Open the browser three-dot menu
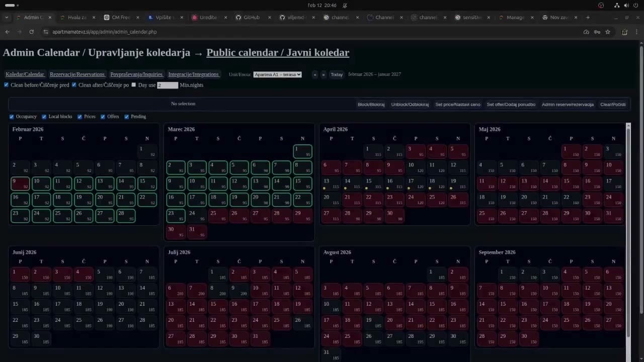This screenshot has width=644, height=362. click(x=637, y=31)
